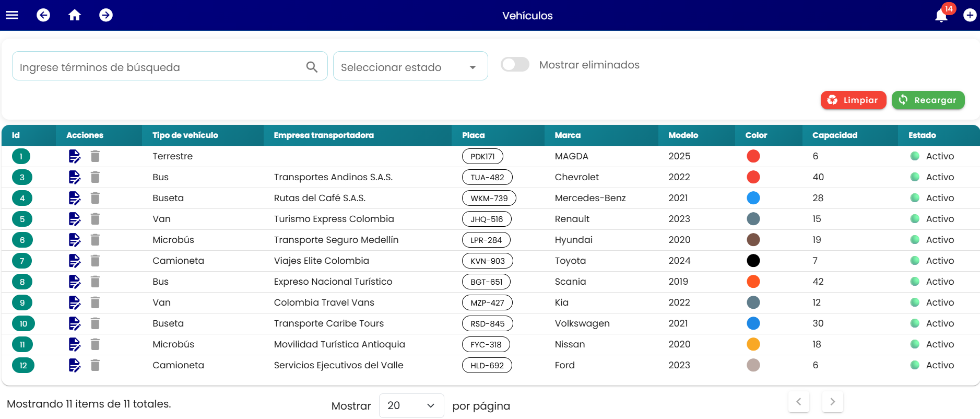Open notifications bell with 14 badge
The width and height of the screenshot is (980, 419).
[942, 15]
